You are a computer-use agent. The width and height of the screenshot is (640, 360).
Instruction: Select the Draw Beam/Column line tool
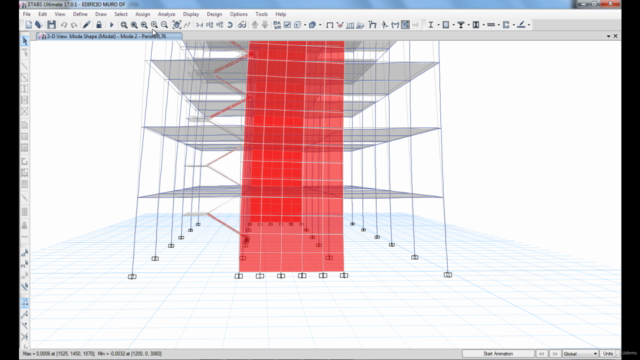tap(24, 66)
